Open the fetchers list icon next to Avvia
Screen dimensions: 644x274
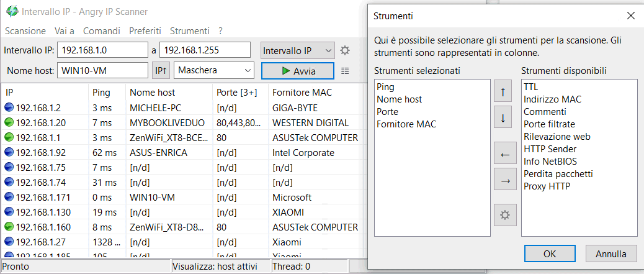pos(345,71)
